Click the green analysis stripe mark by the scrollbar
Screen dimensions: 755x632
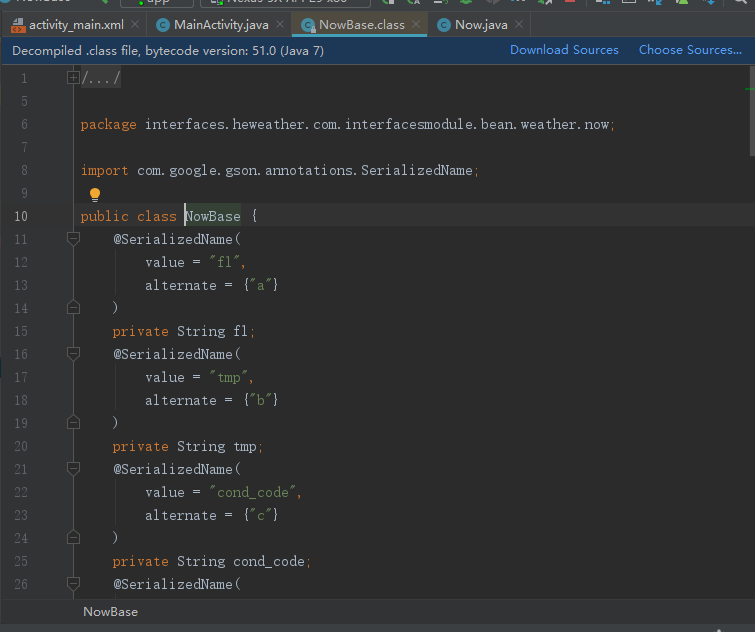pyautogui.click(x=749, y=89)
